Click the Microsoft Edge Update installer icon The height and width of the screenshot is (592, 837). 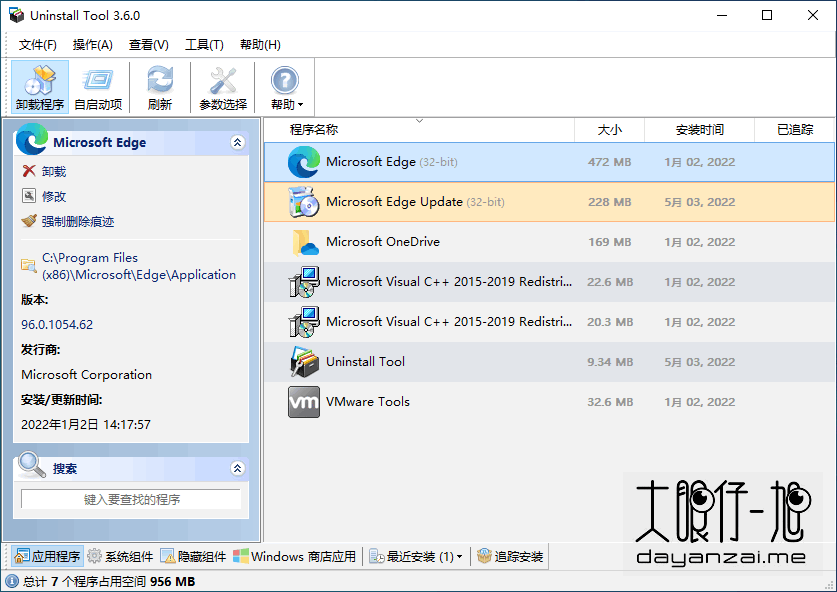[x=304, y=202]
